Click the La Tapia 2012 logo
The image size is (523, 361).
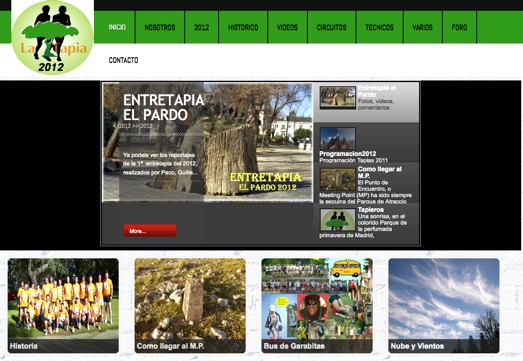coord(52,37)
